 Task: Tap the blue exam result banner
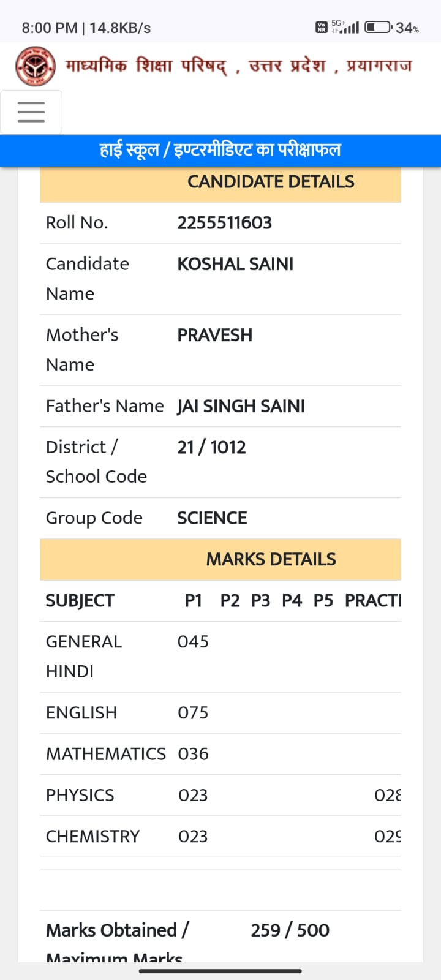pyautogui.click(x=221, y=150)
